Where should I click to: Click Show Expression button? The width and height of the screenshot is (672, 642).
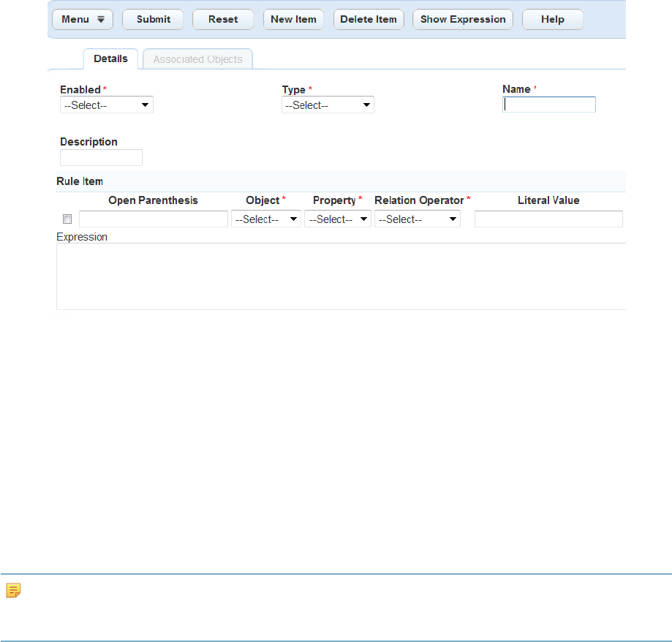pos(463,20)
